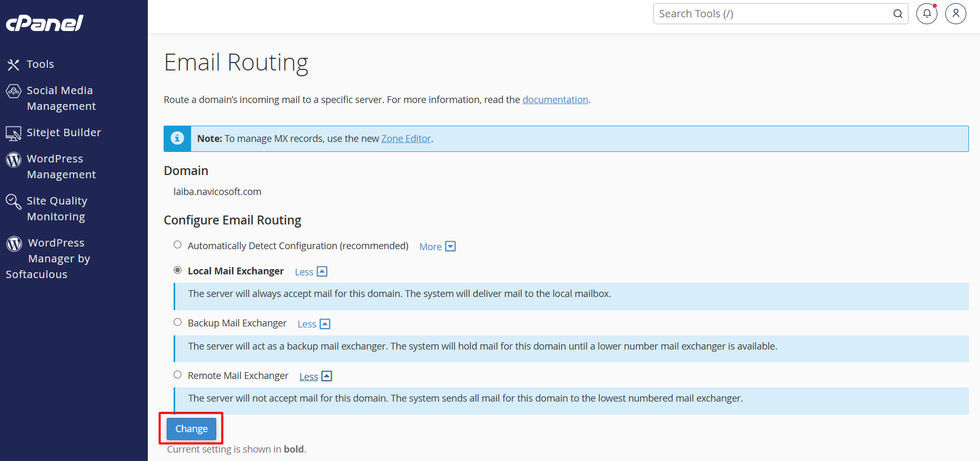Click the Sitejet Builder sidebar icon
This screenshot has height=461, width=980.
pyautogui.click(x=14, y=133)
